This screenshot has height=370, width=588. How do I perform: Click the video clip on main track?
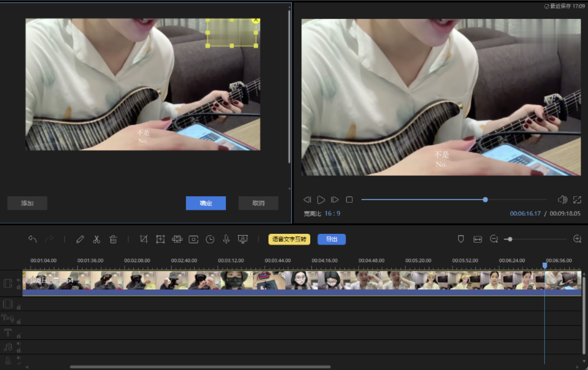click(x=302, y=283)
